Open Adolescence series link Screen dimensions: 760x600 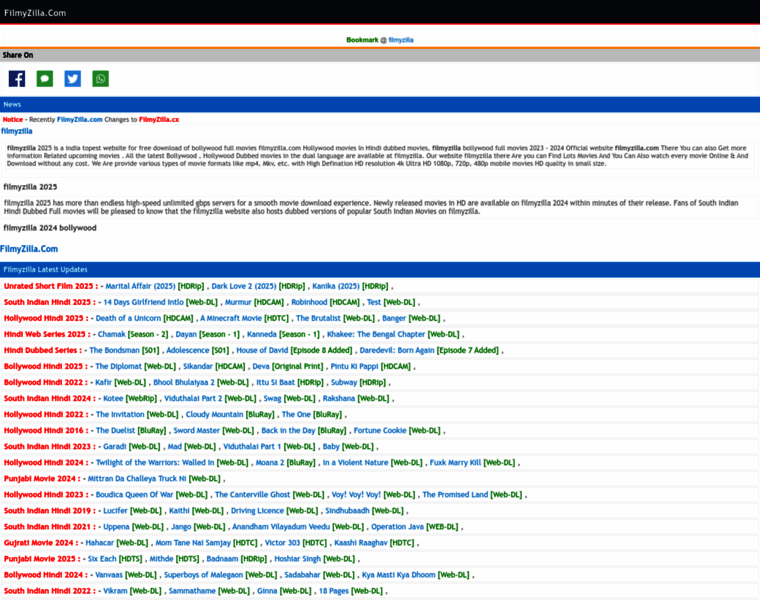click(x=188, y=350)
